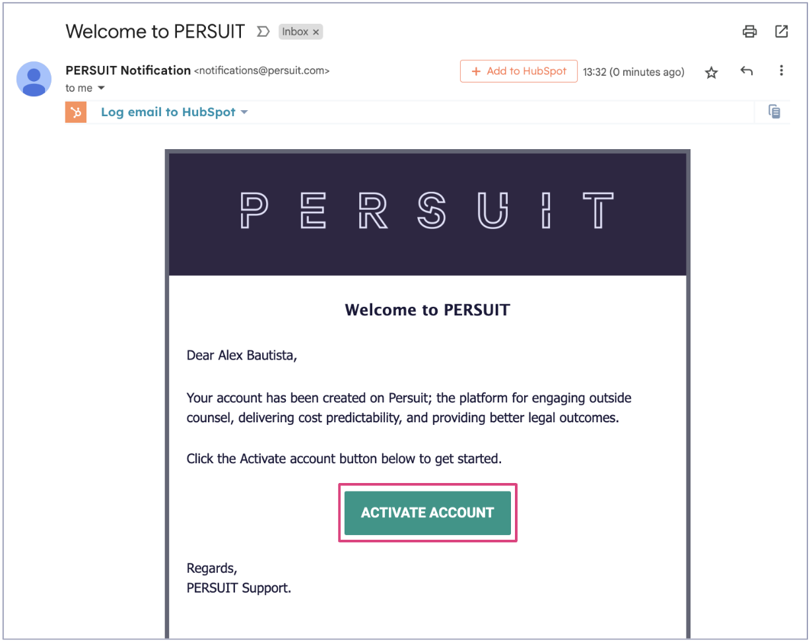Toggle the importance marker beside the subject

coord(263,31)
